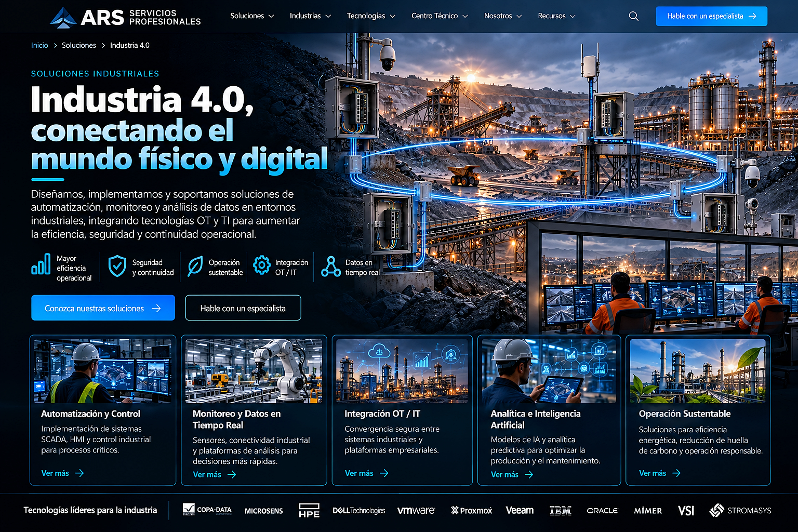Click the Proxmox logo
This screenshot has height=532, width=798.
(x=471, y=511)
